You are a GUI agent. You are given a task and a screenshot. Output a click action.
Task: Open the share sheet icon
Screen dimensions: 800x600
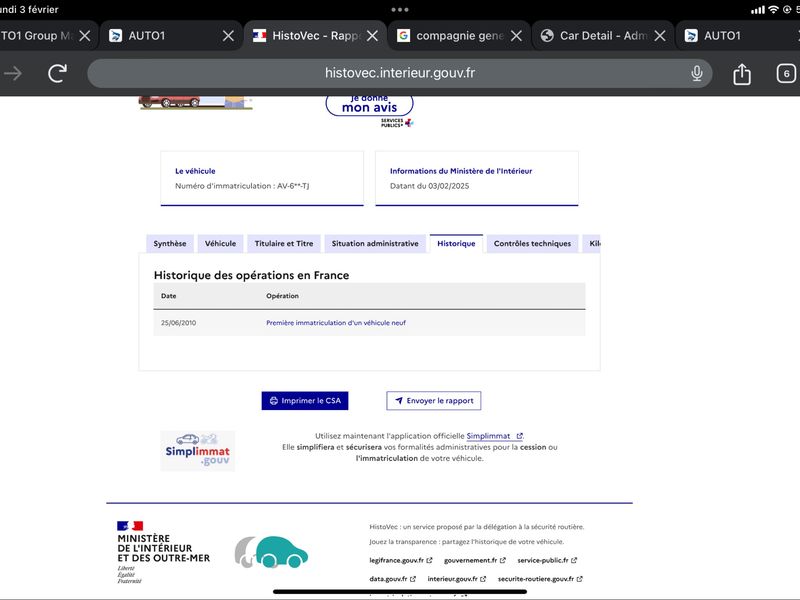(x=742, y=73)
